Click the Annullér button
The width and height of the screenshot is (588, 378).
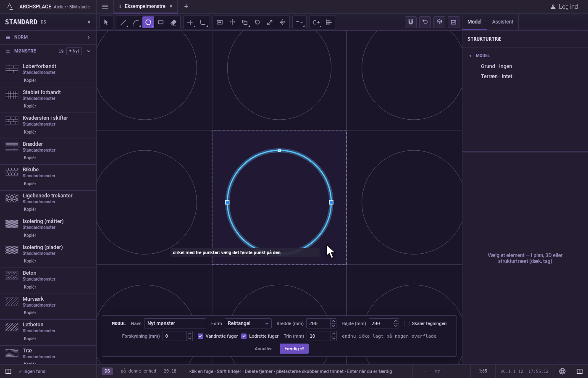tap(263, 349)
